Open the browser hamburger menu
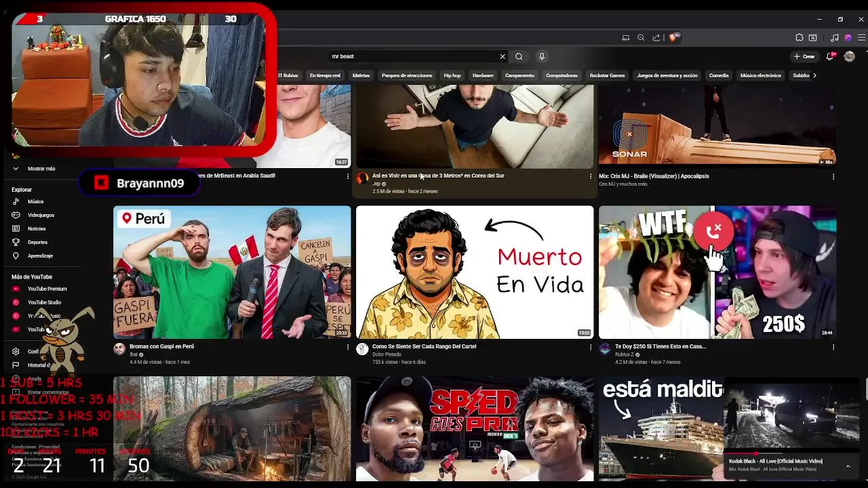Image resolution: width=868 pixels, height=488 pixels. pos(861,37)
